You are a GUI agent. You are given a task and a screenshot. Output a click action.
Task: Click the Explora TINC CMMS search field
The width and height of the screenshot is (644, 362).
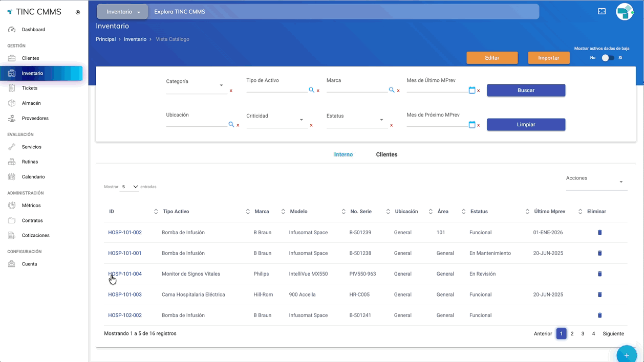click(343, 12)
